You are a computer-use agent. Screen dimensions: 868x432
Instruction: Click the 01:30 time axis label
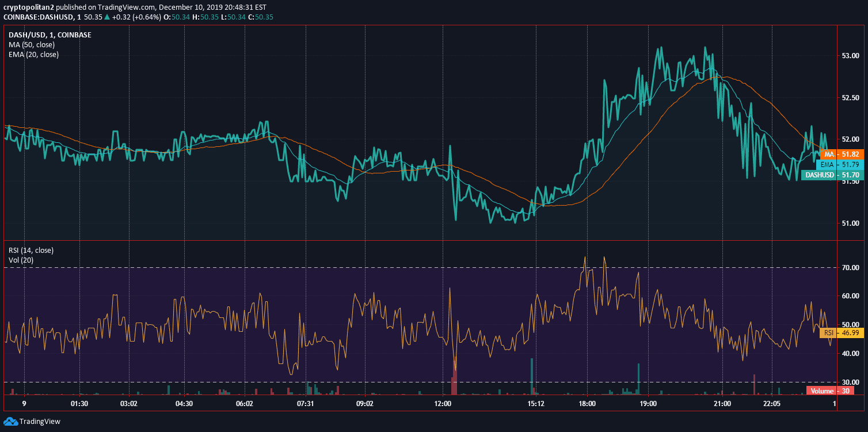[x=79, y=404]
